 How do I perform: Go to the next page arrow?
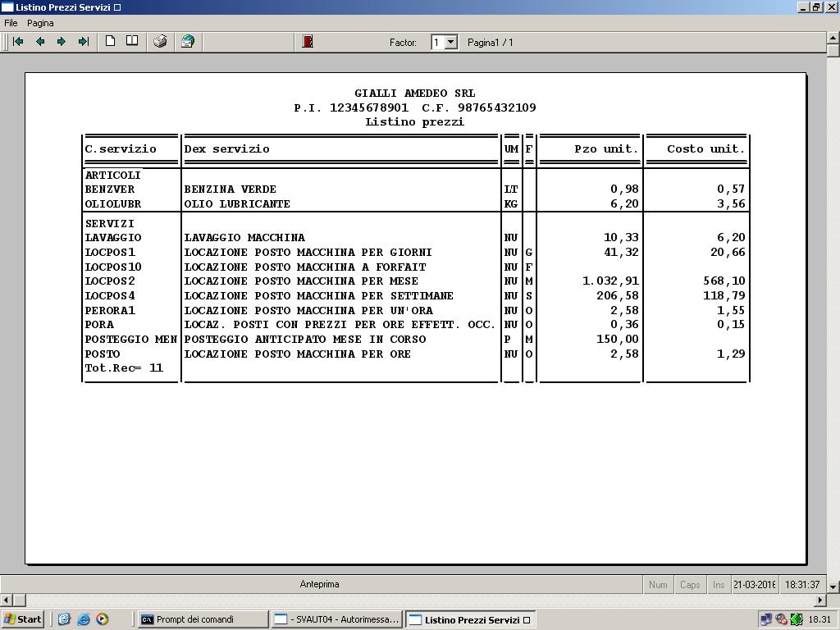[62, 42]
